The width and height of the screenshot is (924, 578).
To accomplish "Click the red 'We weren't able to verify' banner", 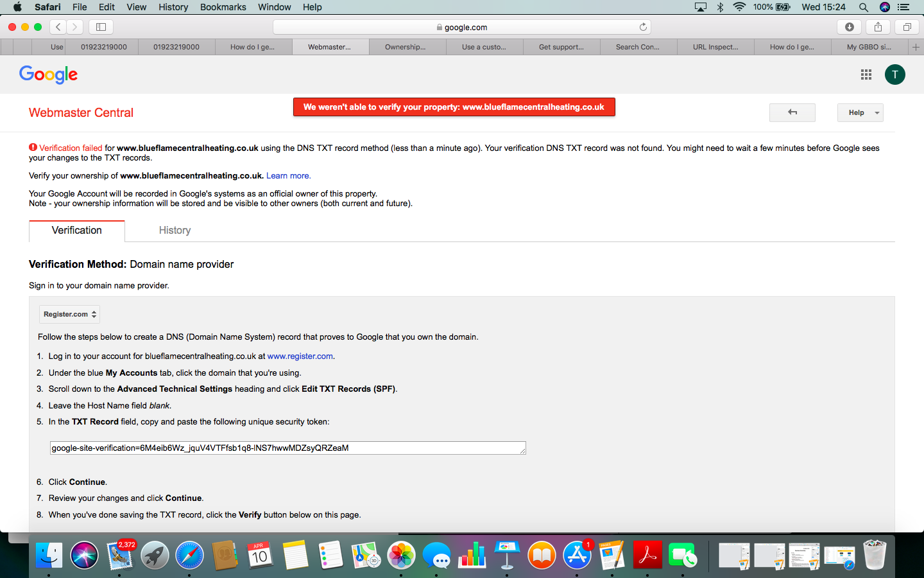I will 454,107.
